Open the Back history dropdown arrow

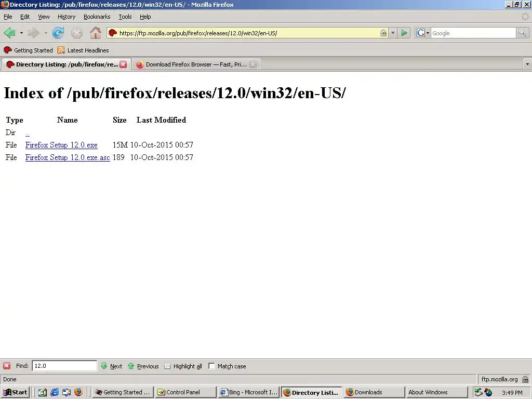click(x=21, y=33)
